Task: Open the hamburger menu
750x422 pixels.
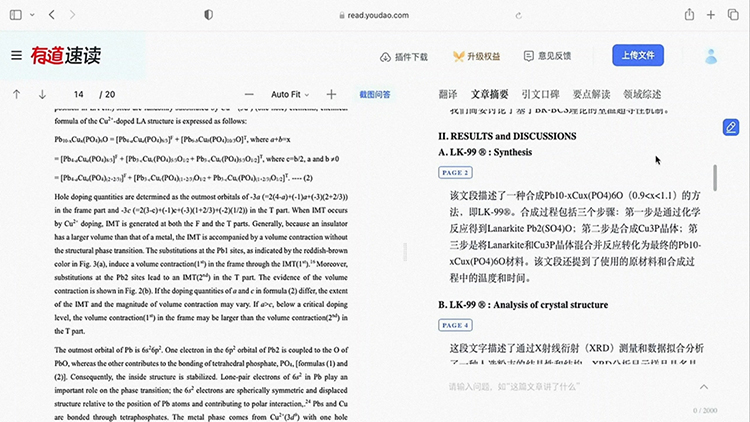Action: (16, 56)
